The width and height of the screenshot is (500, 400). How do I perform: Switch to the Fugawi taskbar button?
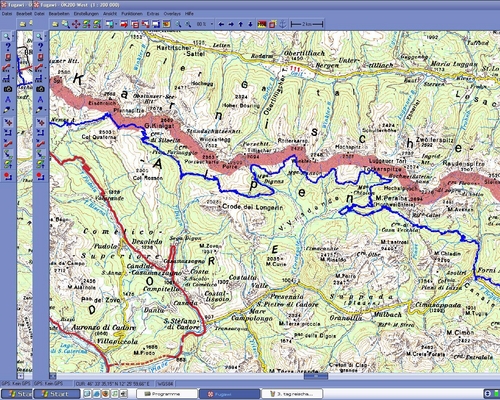coord(229,394)
